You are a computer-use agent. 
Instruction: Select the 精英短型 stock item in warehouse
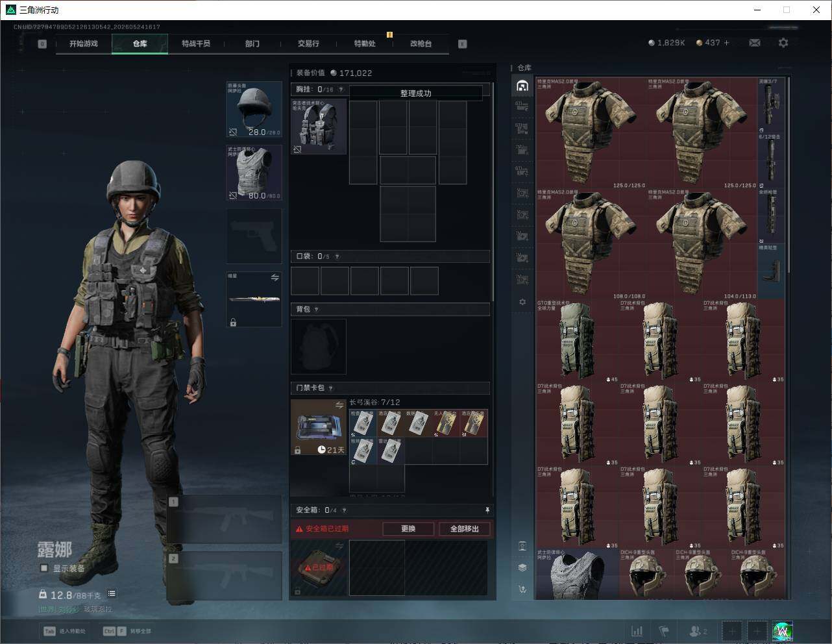click(772, 272)
